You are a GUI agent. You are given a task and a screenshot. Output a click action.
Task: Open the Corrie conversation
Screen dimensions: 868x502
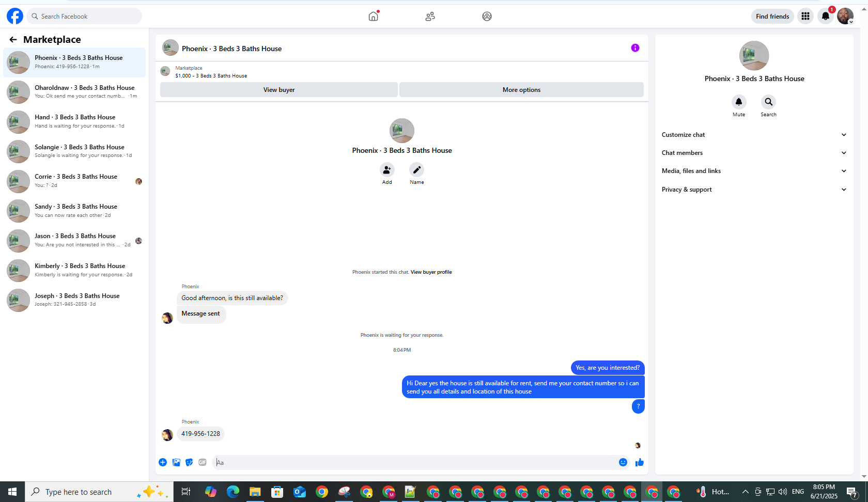(74, 181)
